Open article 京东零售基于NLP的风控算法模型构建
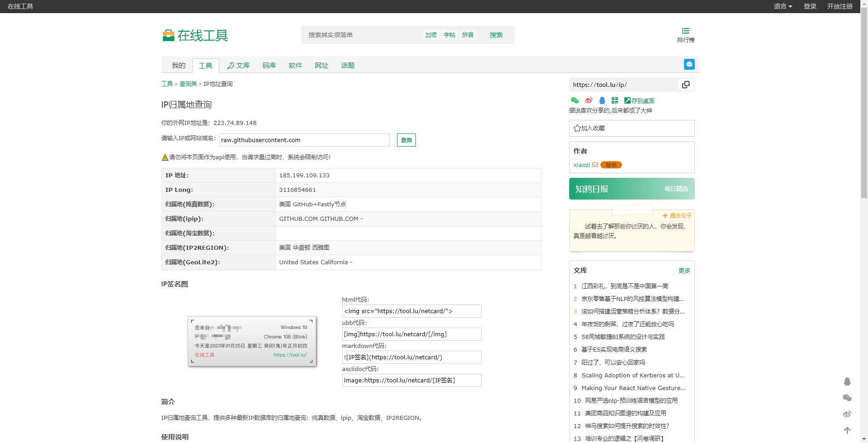 632,299
